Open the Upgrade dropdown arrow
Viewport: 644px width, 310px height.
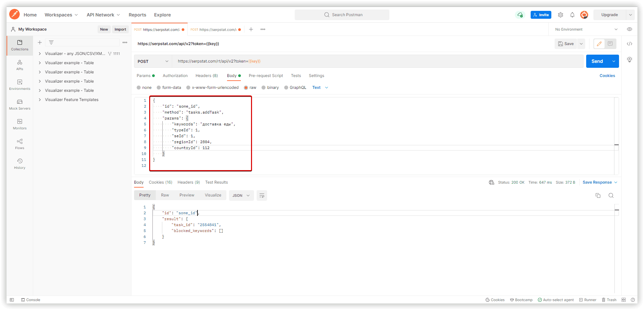click(x=631, y=15)
